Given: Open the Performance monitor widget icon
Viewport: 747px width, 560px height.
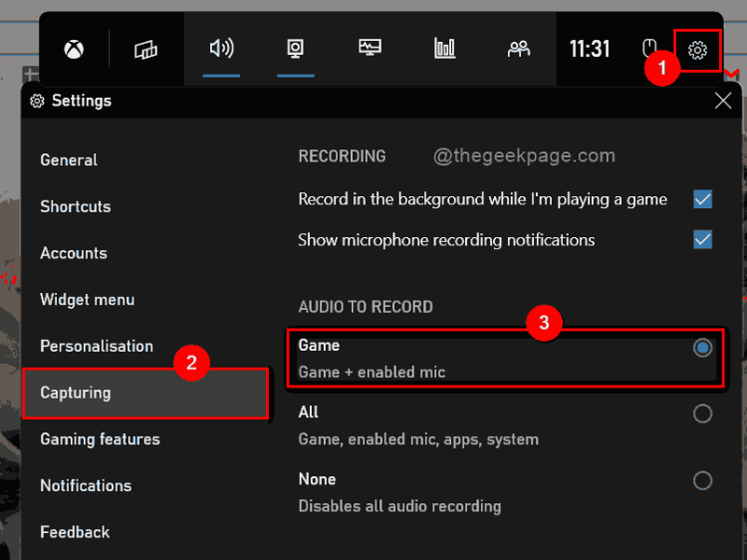Looking at the screenshot, I should [370, 49].
